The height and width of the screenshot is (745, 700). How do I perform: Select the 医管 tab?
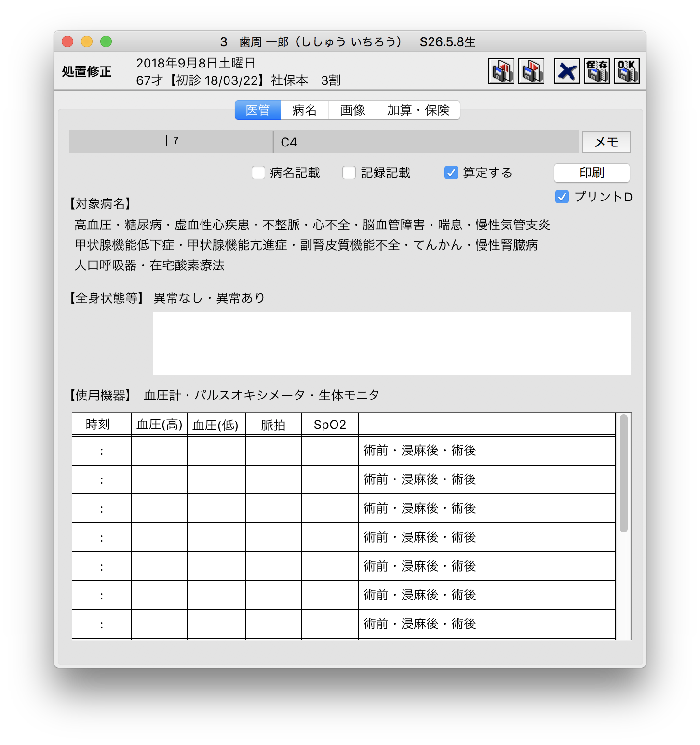258,110
